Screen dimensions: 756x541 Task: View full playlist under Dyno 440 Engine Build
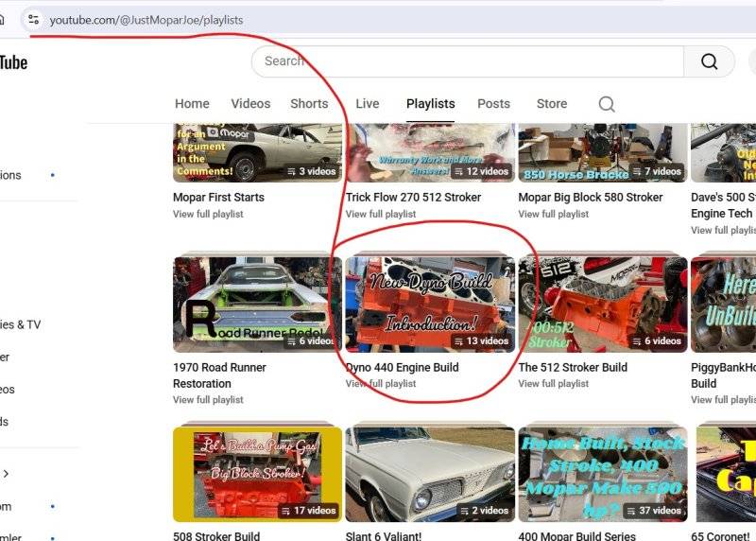(381, 383)
